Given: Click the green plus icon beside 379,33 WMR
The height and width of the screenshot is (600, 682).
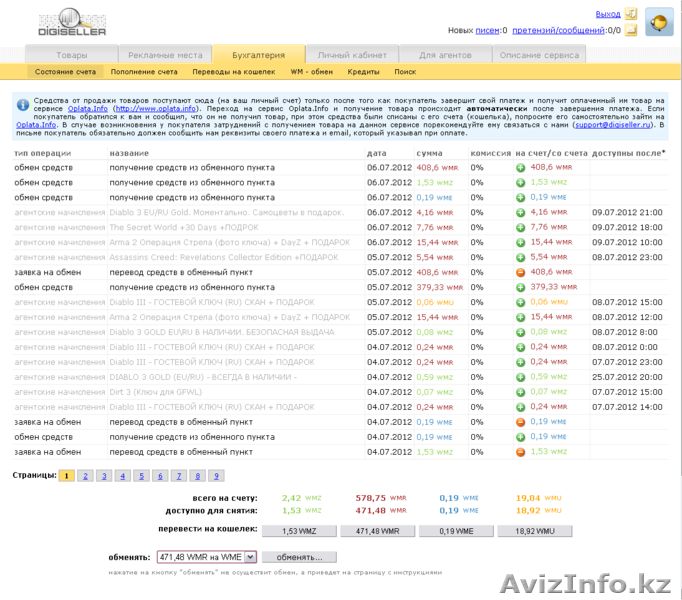Looking at the screenshot, I should click(x=521, y=287).
